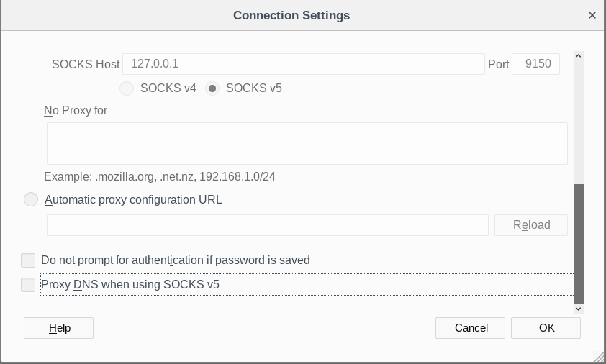Click into the SOCKS Port field
Screen dimensions: 606x364
tap(535, 64)
